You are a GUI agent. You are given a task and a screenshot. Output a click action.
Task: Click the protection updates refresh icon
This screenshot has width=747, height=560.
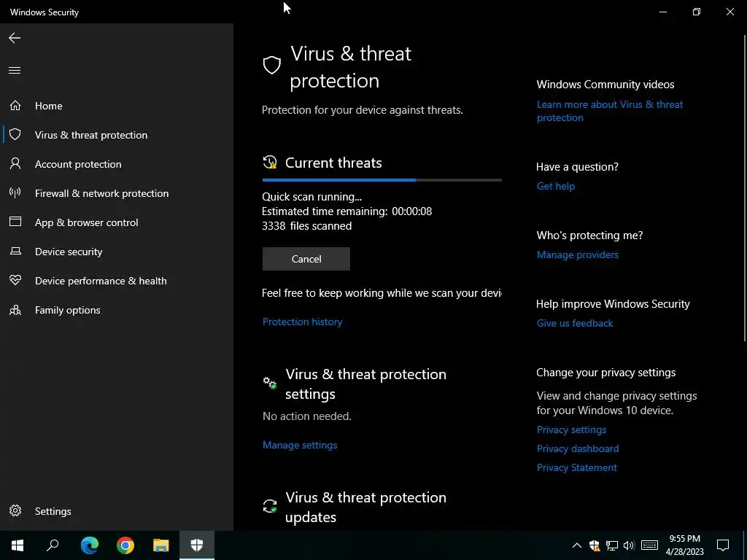[x=270, y=506]
